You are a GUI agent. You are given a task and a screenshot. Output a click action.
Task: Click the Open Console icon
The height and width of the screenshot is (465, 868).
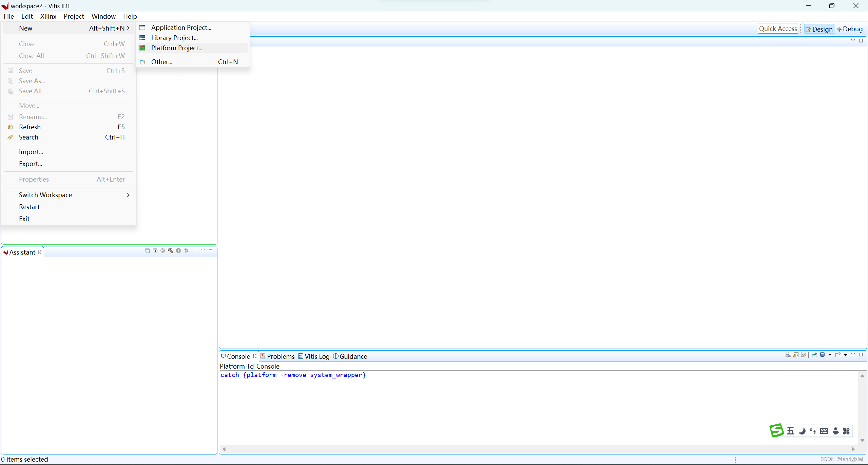point(837,355)
